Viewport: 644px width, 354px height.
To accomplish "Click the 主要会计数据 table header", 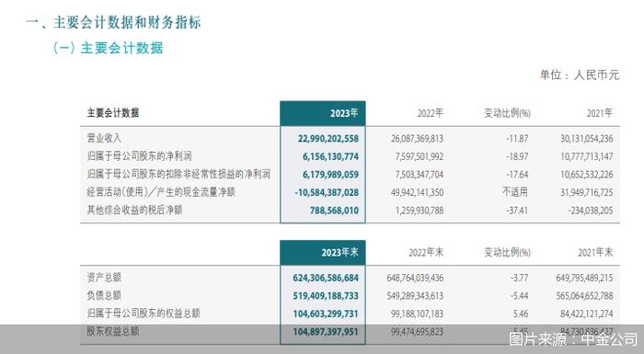I will point(113,113).
